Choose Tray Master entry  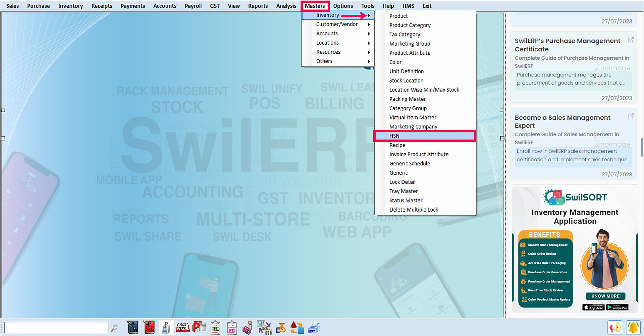[x=425, y=191]
